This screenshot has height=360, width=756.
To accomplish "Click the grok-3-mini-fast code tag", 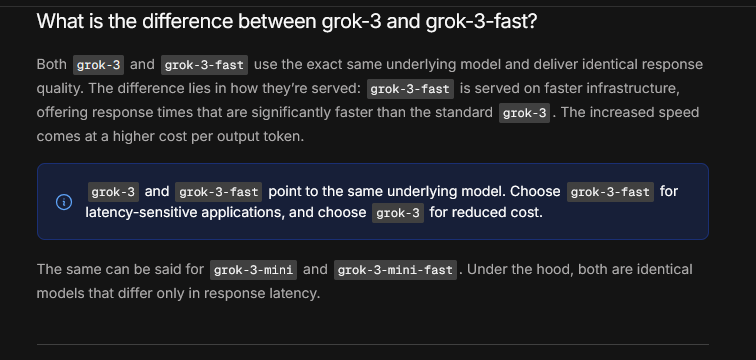I will (395, 270).
